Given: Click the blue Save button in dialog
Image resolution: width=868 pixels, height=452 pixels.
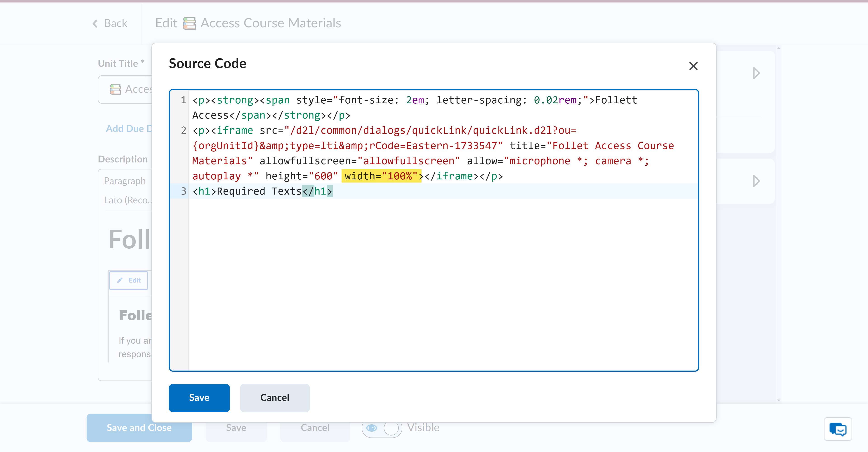Looking at the screenshot, I should click(x=199, y=398).
